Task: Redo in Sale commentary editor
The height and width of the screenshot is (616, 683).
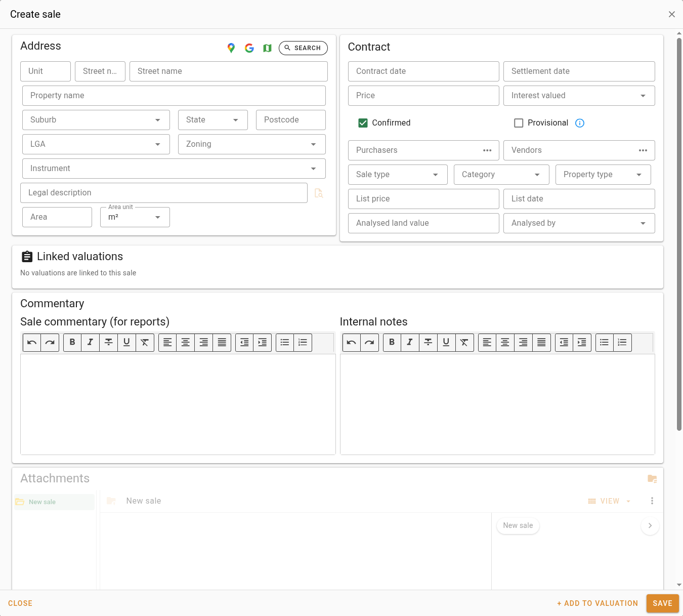Action: pos(50,343)
